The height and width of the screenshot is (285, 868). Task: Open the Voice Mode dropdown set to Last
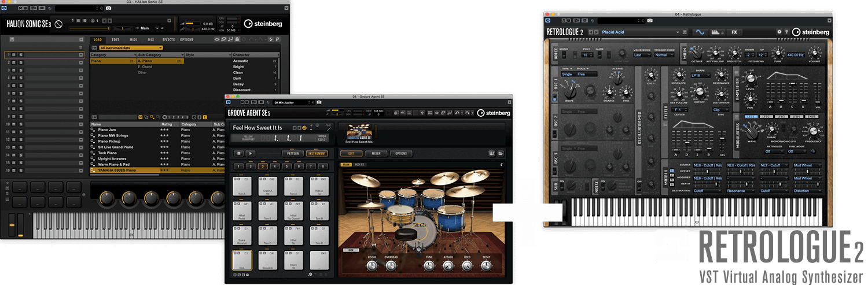point(642,55)
